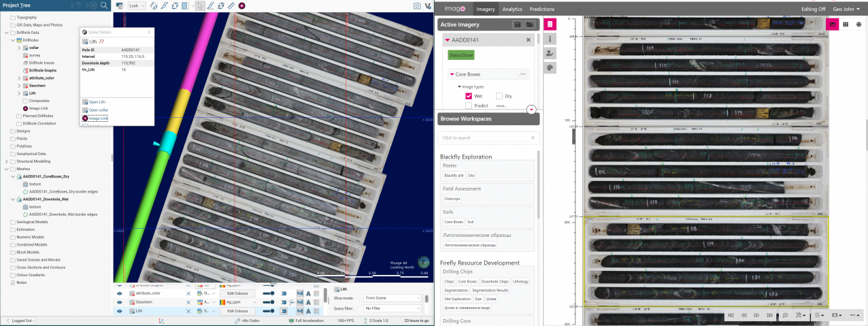
Task: Switch Imago to grid view
Action: coord(846,24)
